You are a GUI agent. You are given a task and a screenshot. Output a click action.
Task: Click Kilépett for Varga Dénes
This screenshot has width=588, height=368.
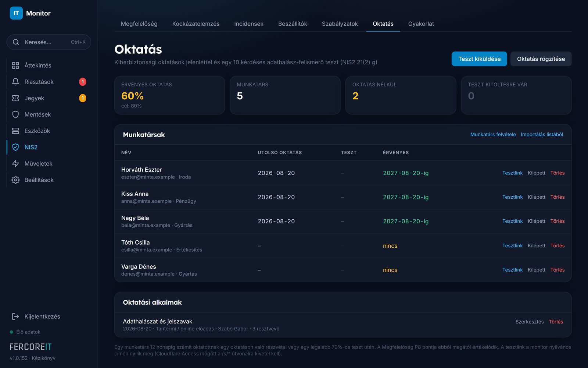[537, 270]
